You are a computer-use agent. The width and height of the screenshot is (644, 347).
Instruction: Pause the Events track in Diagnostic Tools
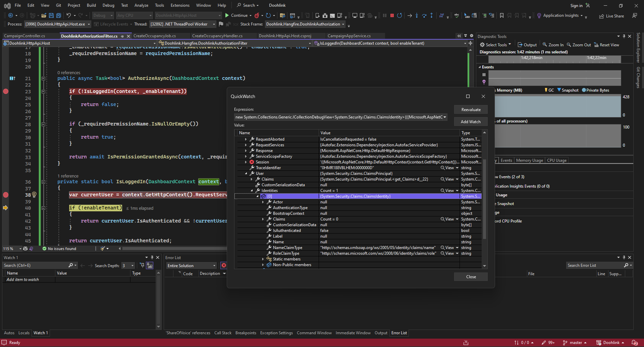(x=484, y=75)
